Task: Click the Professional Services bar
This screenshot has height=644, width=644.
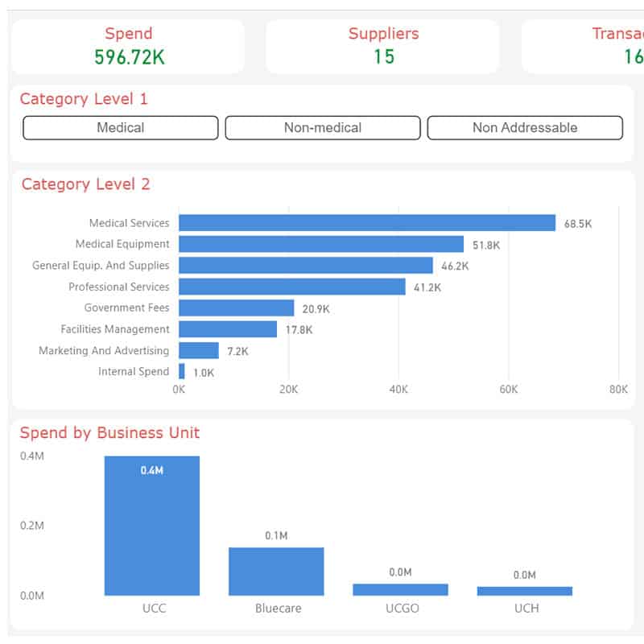Action: [x=292, y=287]
